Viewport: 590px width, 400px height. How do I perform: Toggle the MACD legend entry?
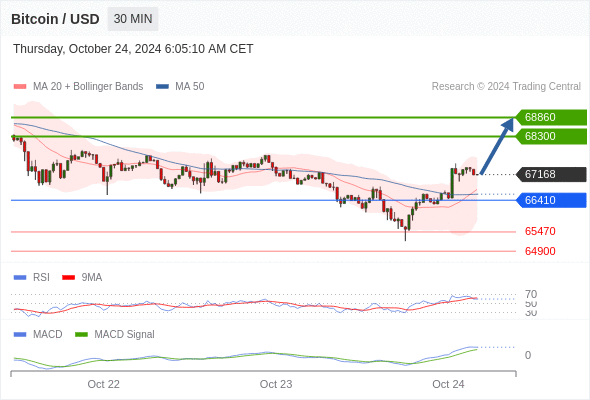(x=38, y=334)
